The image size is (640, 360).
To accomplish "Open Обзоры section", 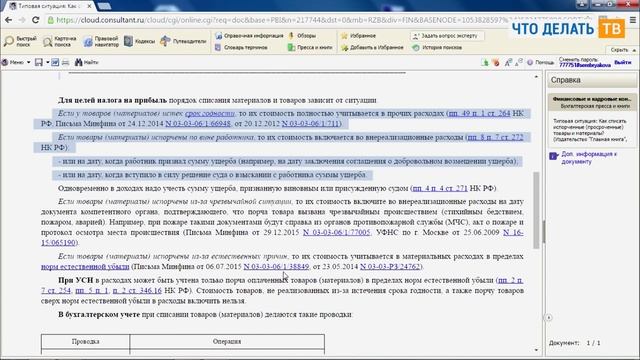I will pyautogui.click(x=302, y=36).
